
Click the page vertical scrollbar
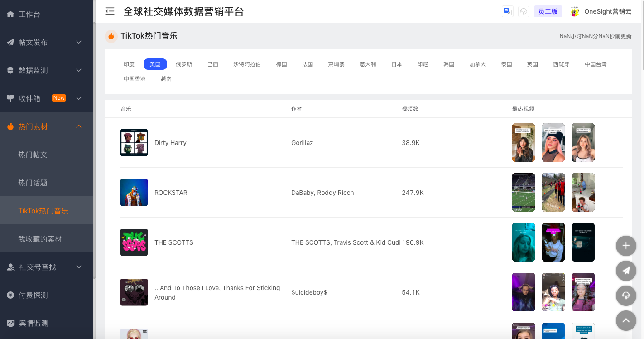(x=642, y=36)
